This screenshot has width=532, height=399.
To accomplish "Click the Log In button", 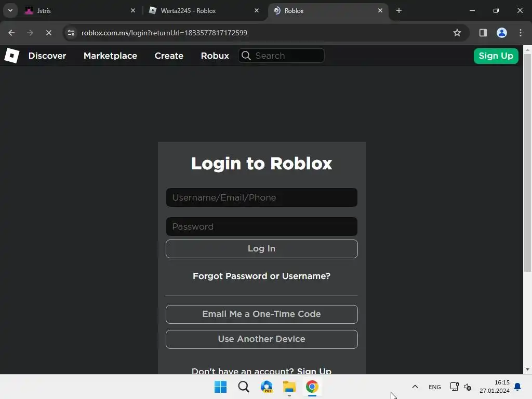I will [262, 249].
